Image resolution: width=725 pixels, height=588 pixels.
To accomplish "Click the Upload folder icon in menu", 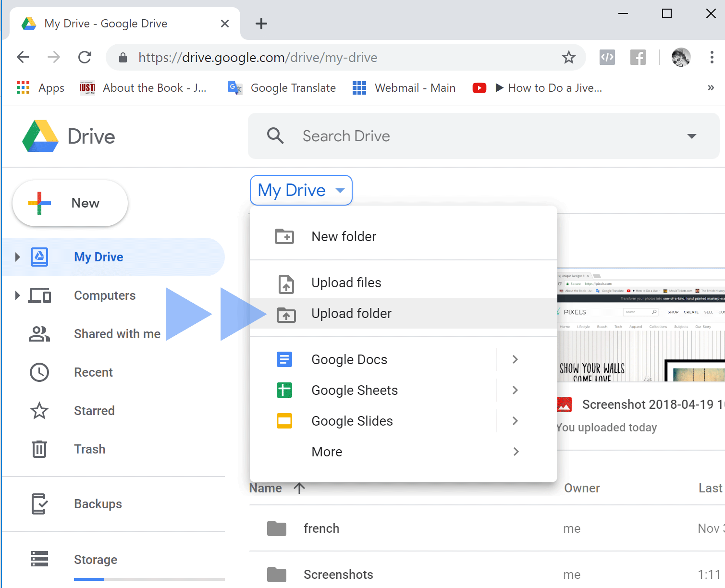I will click(286, 314).
